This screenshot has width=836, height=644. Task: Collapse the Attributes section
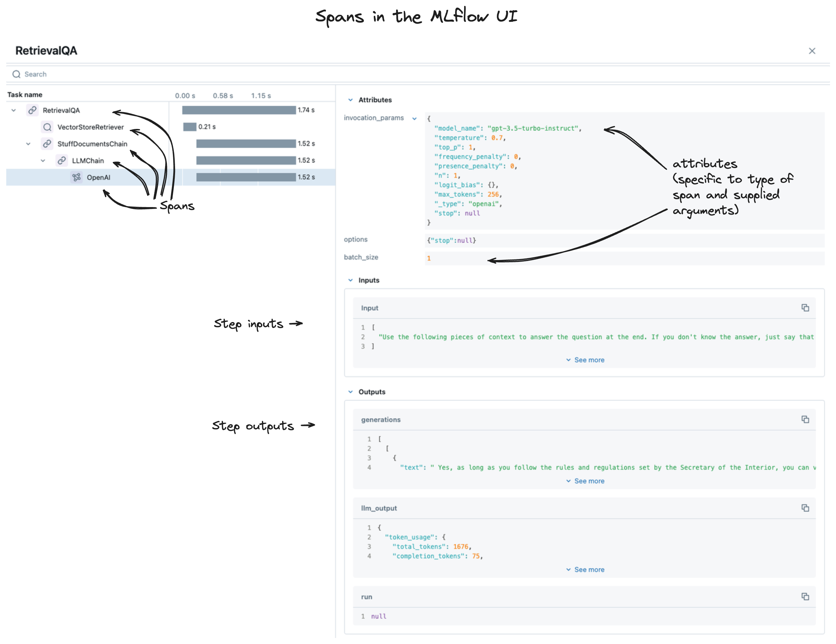pos(350,100)
